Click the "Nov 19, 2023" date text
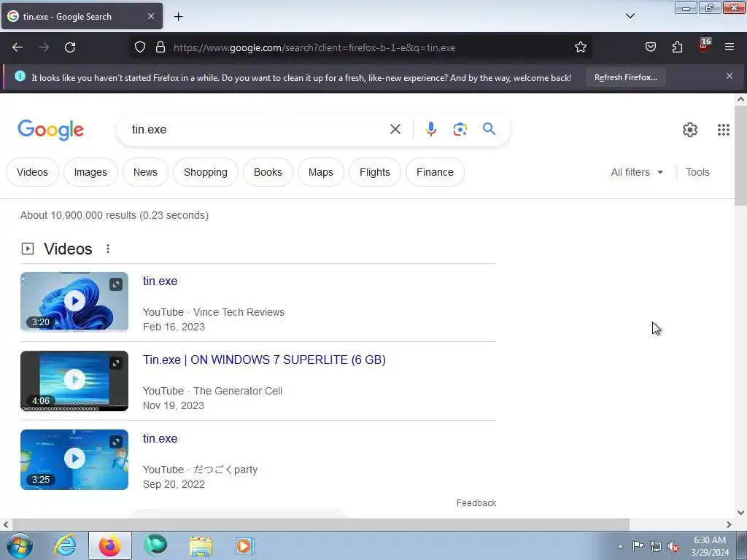The image size is (747, 560). pos(174,405)
